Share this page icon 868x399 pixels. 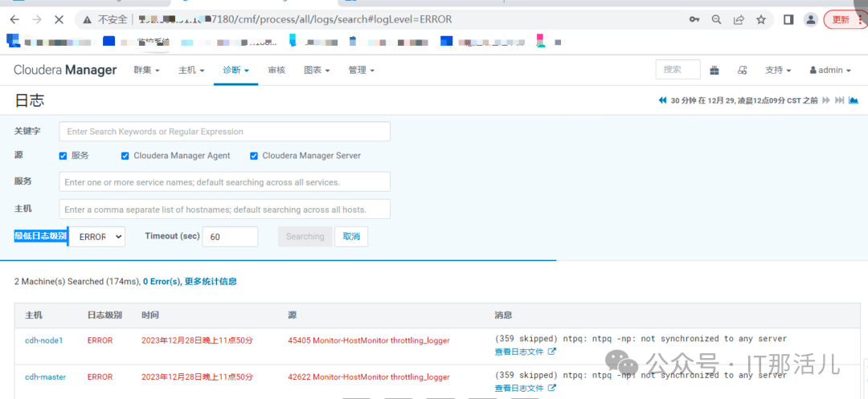(x=739, y=20)
